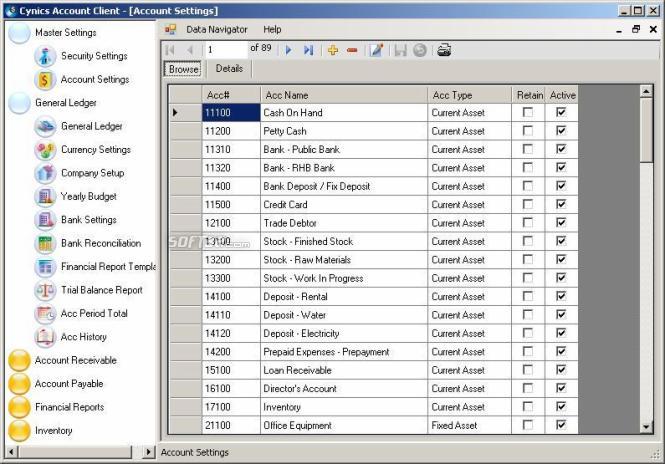
Task: Select the 11100 account number cell
Action: pyautogui.click(x=231, y=112)
